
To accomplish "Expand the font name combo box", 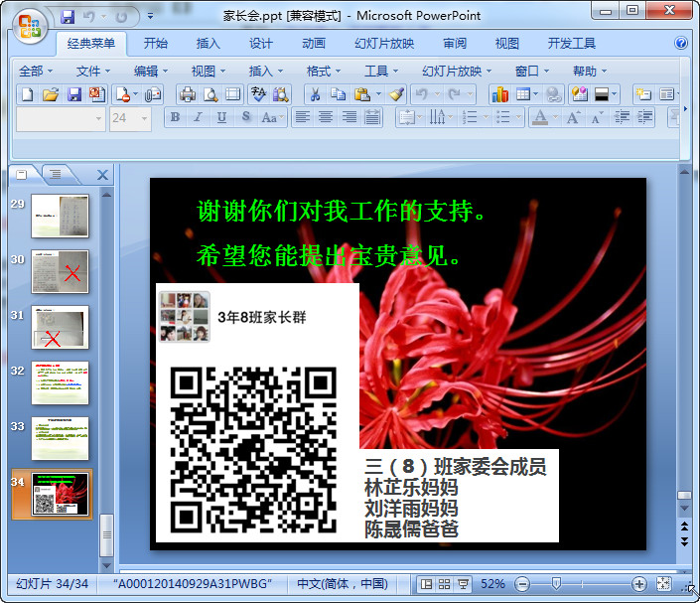I will [98, 119].
